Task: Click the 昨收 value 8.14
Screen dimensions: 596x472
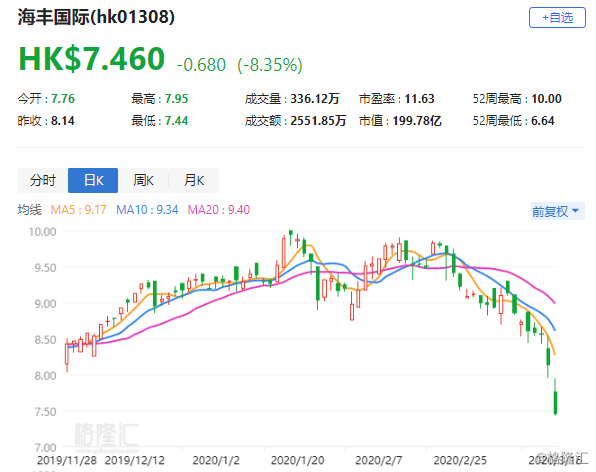Action: (x=63, y=121)
